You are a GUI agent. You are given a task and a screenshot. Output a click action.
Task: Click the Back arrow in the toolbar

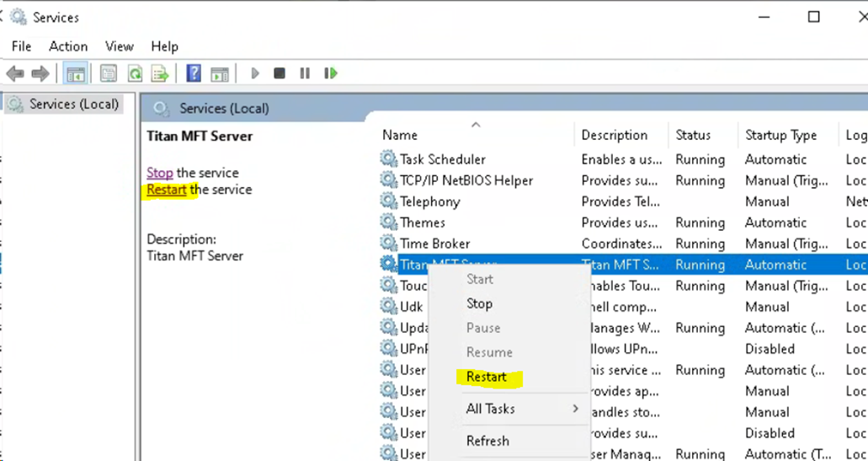click(x=15, y=74)
